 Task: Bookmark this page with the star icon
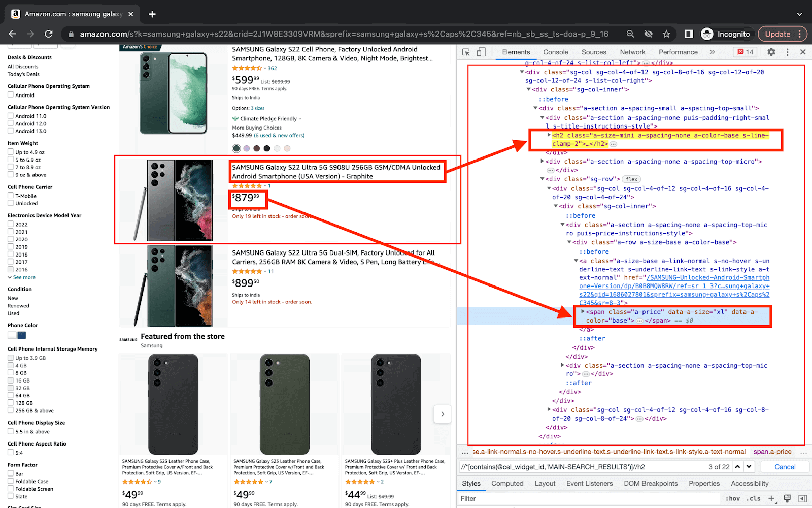pos(666,34)
